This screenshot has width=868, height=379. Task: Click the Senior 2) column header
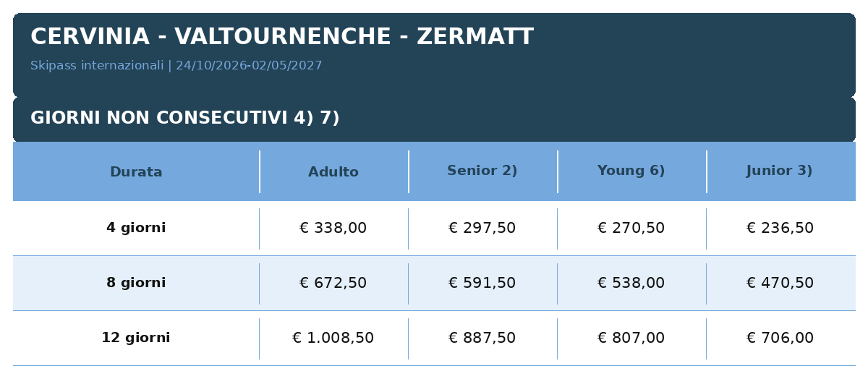[482, 171]
